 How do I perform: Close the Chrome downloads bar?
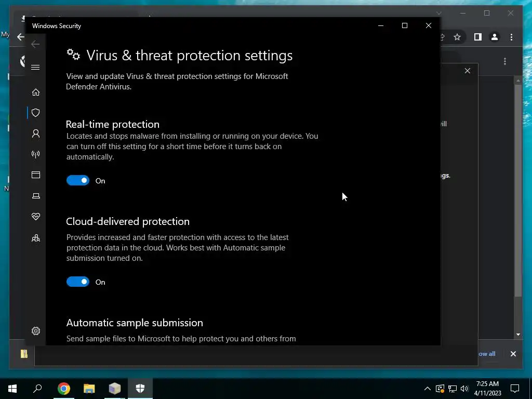pos(513,354)
